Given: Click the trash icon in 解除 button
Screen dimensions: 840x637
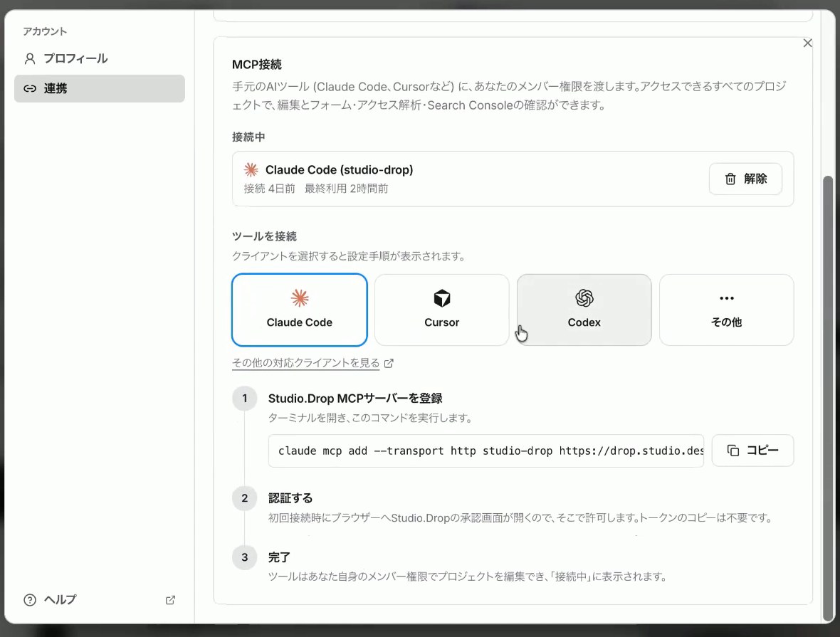Looking at the screenshot, I should pos(730,179).
